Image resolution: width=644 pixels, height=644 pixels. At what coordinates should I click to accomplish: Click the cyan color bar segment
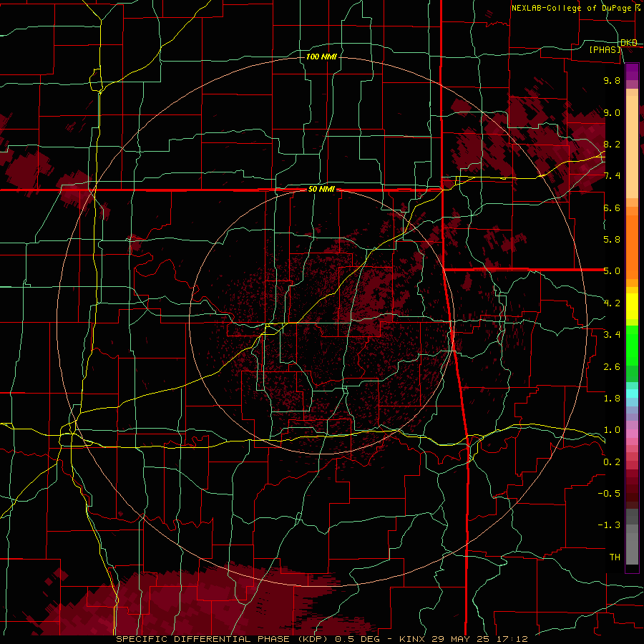(632, 394)
